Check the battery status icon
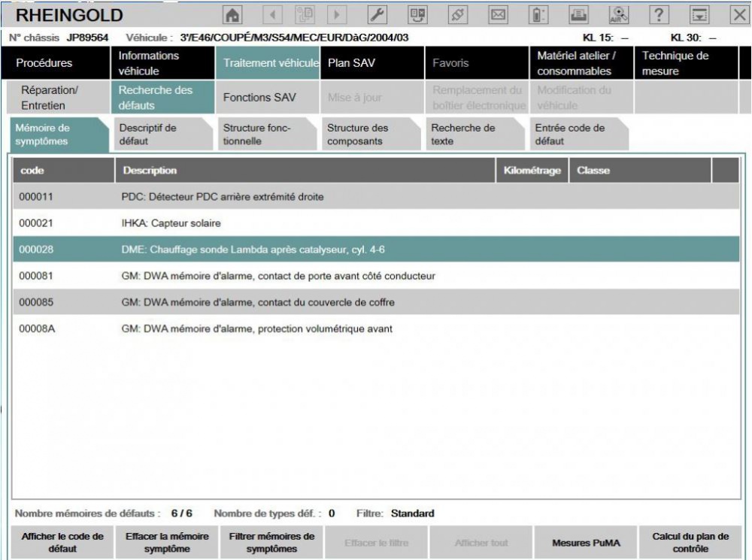This screenshot has width=752, height=560. [x=538, y=15]
